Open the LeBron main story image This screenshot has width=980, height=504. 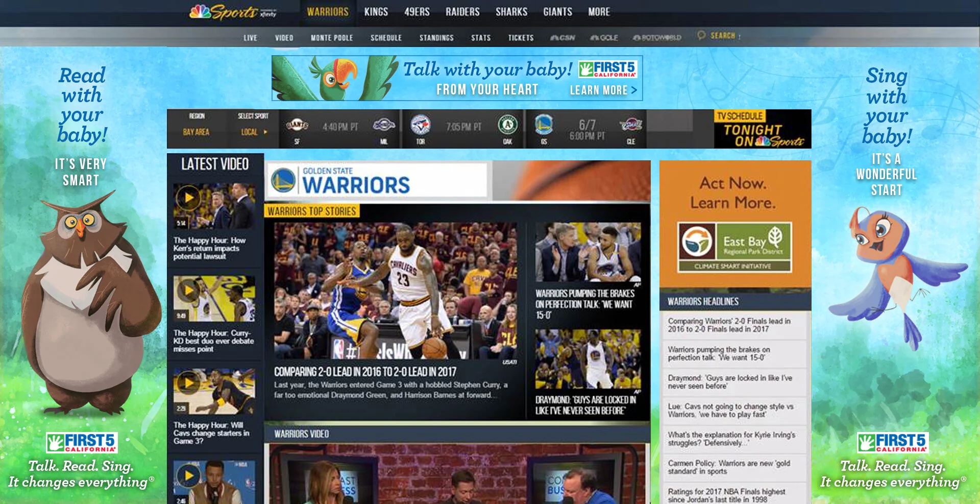(395, 291)
